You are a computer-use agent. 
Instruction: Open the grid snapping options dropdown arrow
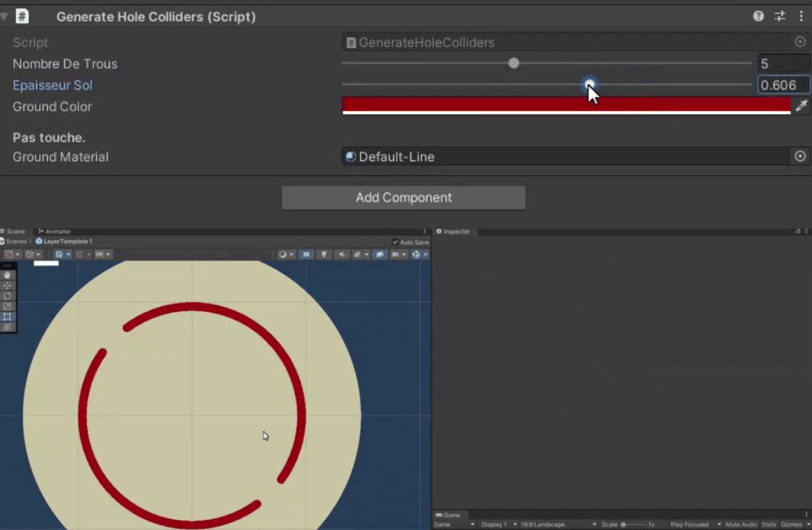coord(68,254)
